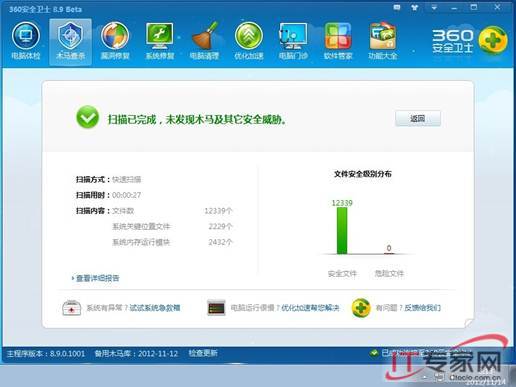Open the skin shirt icon in title bar
The image size is (516, 387).
click(414, 7)
